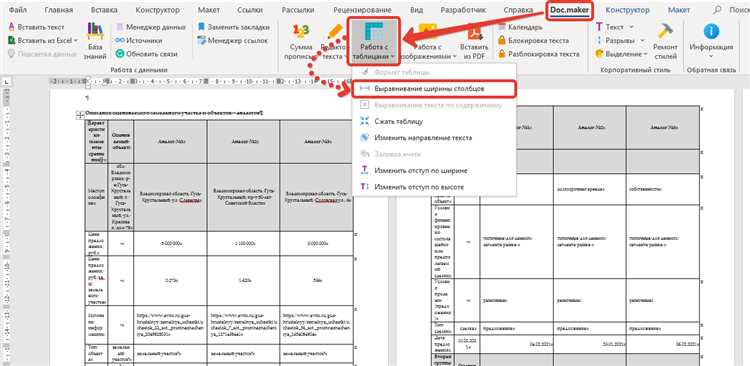Click the Сумма прописью icon
The image size is (750, 366).
301,32
